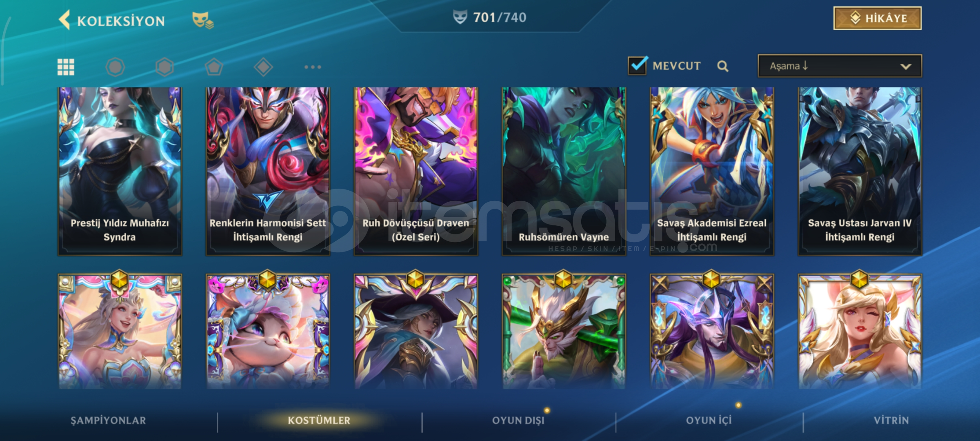Select the Prestij Yıldız Muhafızı Syndra skin
The height and width of the screenshot is (441, 980).
pos(120,171)
